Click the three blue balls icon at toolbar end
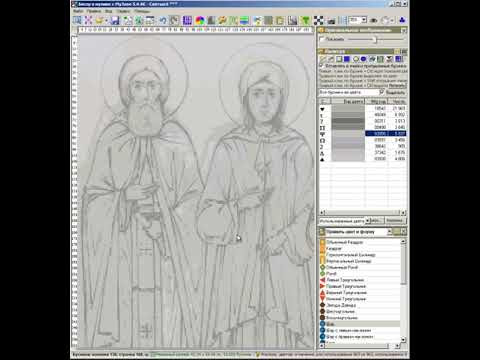Screen dimensions: 480x360 coord(402,21)
